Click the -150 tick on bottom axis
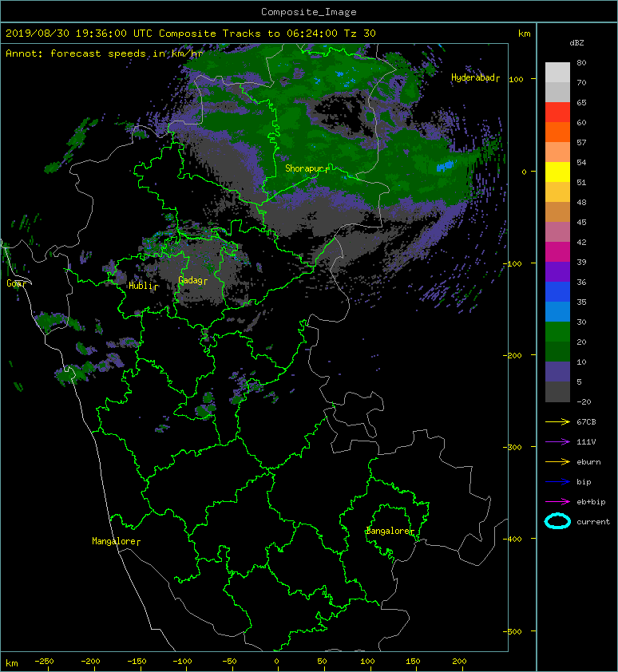Image resolution: width=618 pixels, height=672 pixels. point(137,662)
